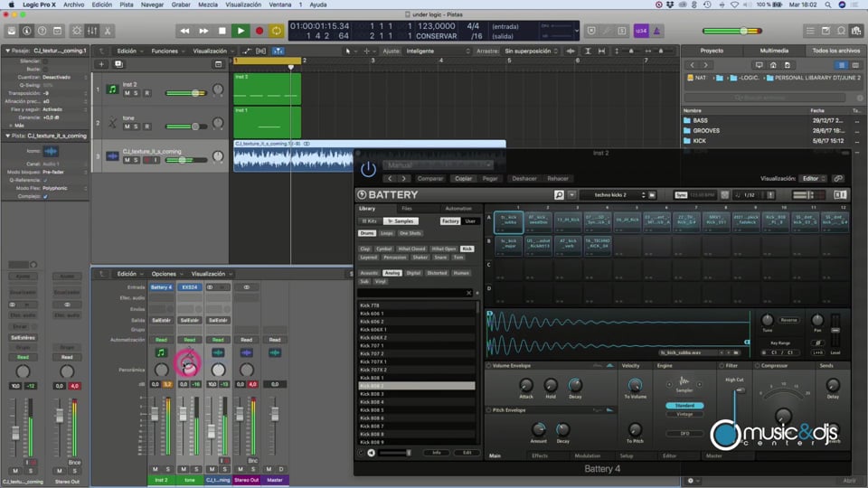Image resolution: width=868 pixels, height=488 pixels.
Task: Add a new track with plus button
Action: (101, 64)
